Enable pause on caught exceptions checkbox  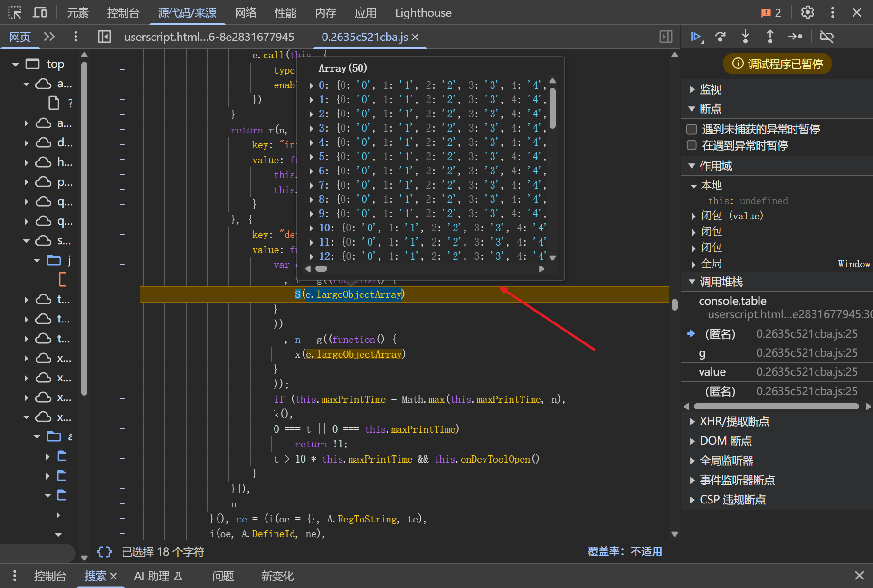(692, 145)
